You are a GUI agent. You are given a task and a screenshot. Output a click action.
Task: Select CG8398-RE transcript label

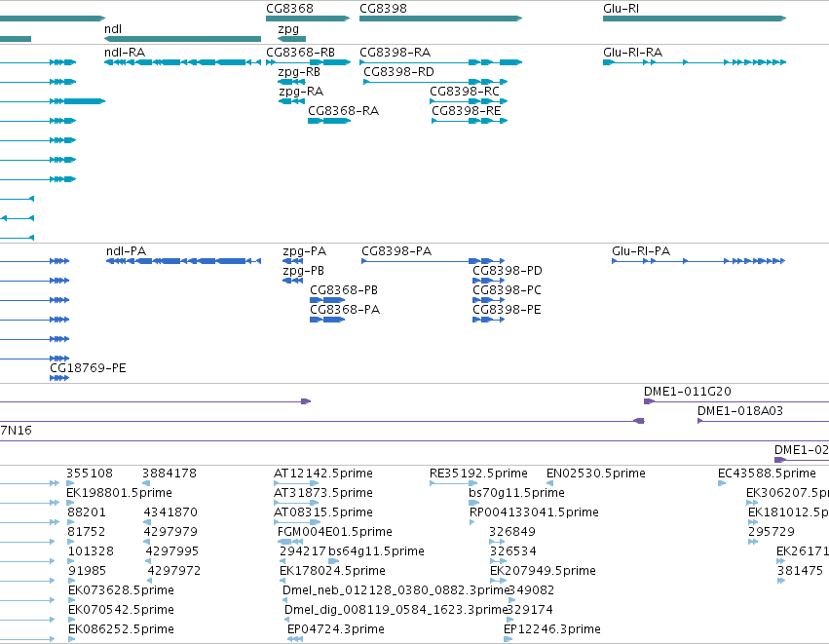pos(467,111)
